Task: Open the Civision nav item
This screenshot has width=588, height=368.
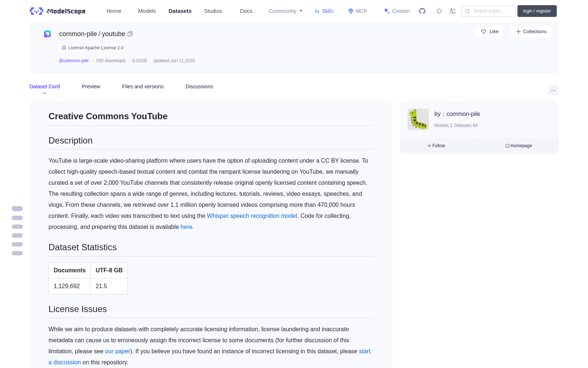Action: [x=397, y=11]
